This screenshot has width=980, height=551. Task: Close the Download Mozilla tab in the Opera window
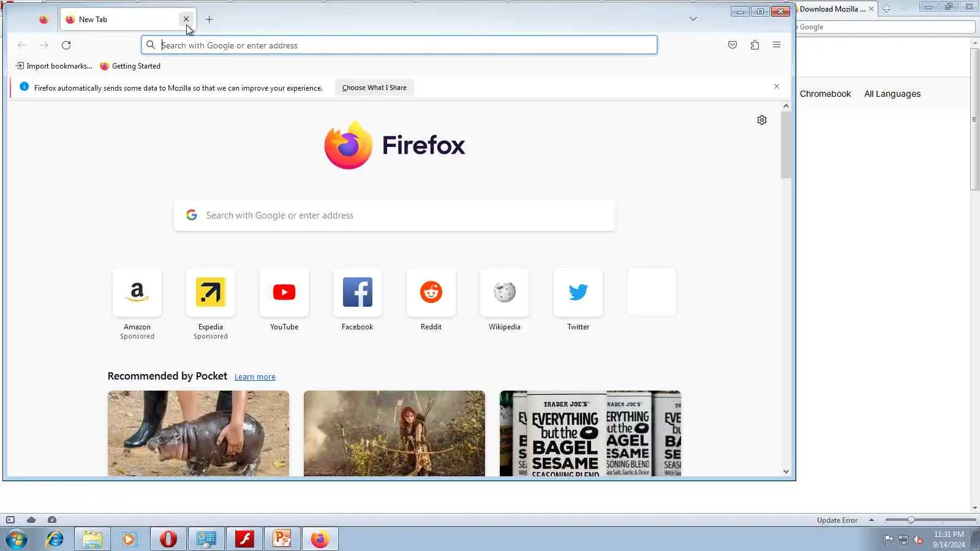coord(871,9)
